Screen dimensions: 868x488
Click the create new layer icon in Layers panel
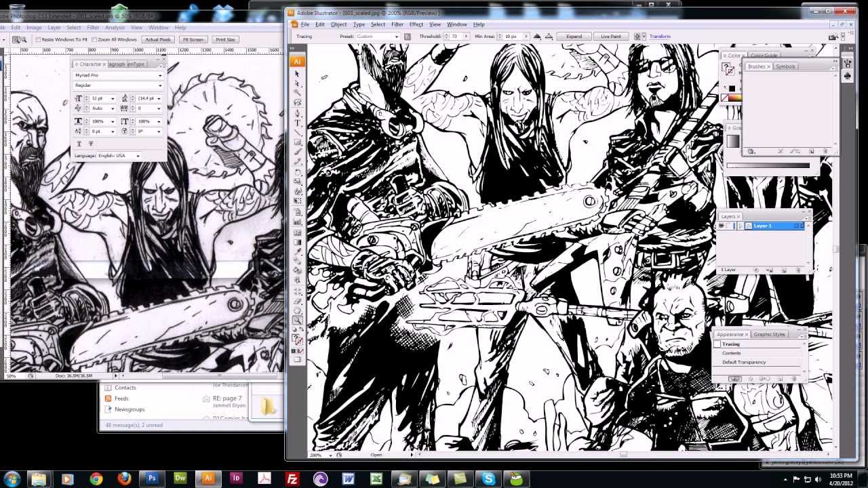point(784,270)
